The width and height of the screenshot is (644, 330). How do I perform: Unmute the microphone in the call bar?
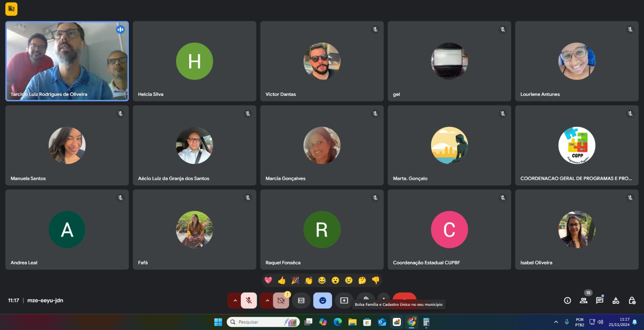[249, 301]
